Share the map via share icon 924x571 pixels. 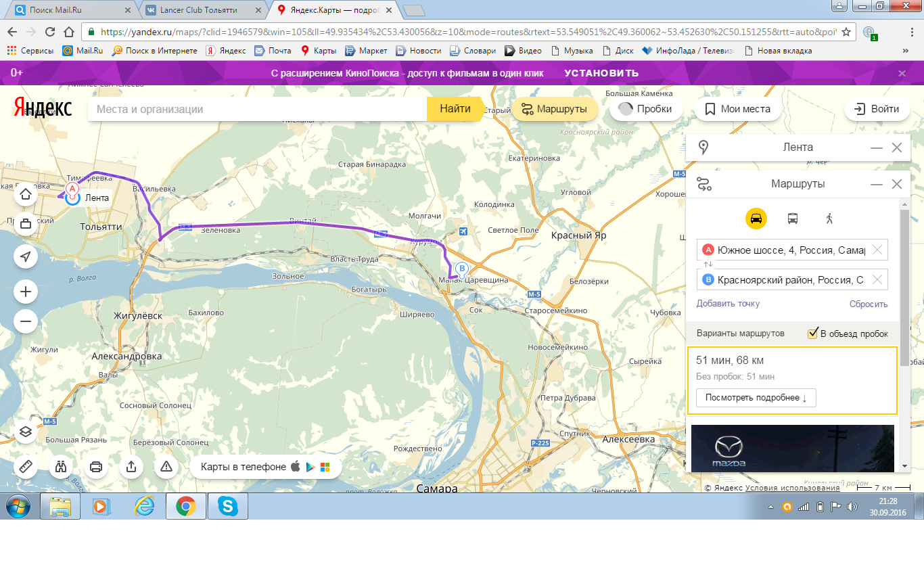click(131, 467)
